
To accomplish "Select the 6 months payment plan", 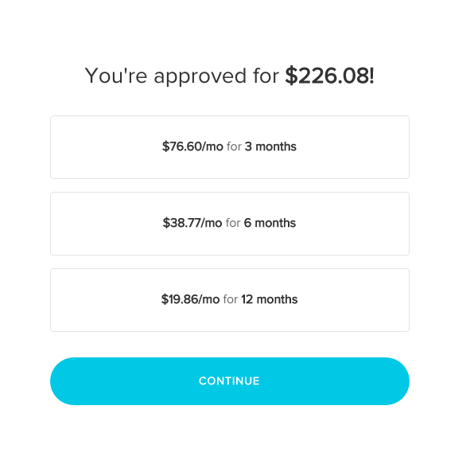I will click(x=230, y=224).
